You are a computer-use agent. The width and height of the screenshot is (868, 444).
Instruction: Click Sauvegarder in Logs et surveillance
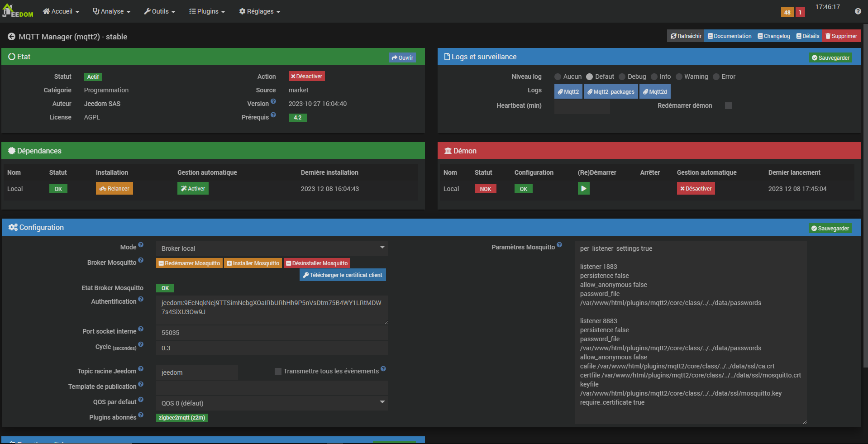(830, 57)
